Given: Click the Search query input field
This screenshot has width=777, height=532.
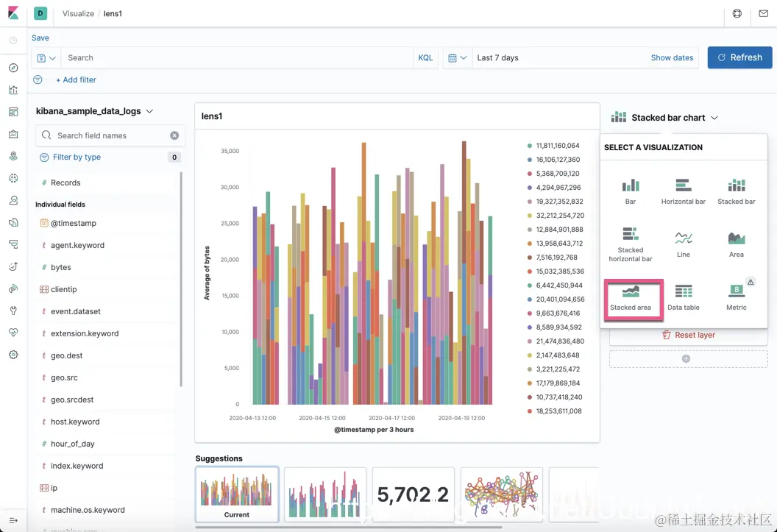Looking at the screenshot, I should [x=238, y=58].
